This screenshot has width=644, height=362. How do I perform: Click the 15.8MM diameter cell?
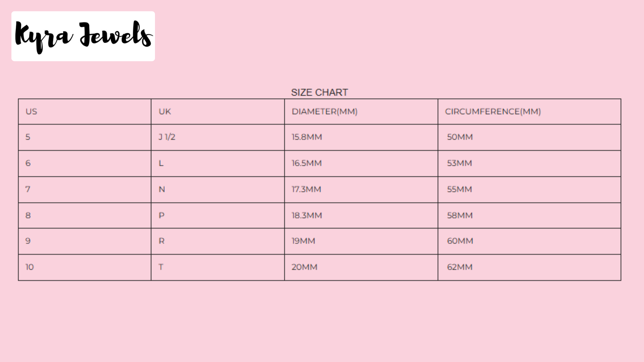point(307,137)
